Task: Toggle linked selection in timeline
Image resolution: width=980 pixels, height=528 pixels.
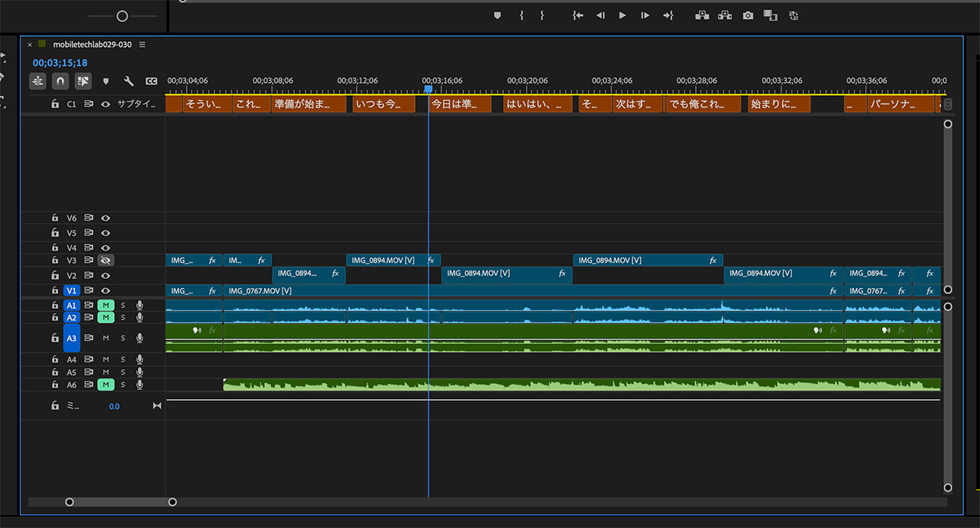Action: (83, 80)
